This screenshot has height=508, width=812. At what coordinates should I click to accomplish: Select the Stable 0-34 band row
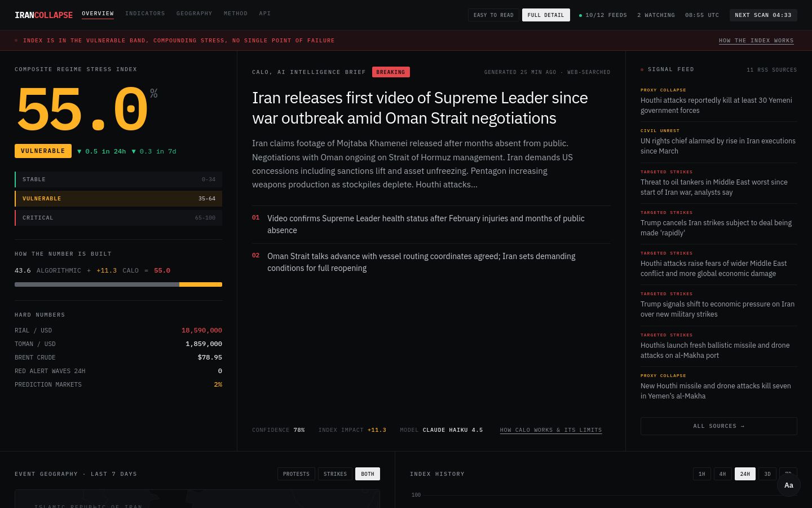click(x=118, y=179)
